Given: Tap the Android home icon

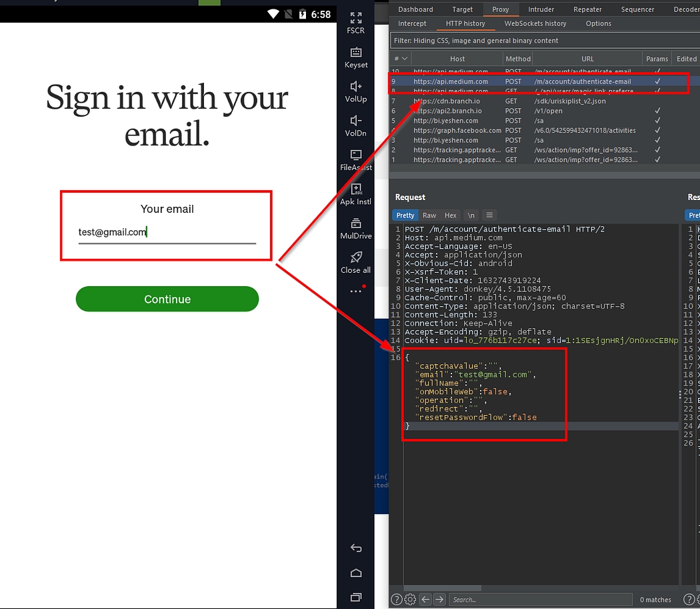Looking at the screenshot, I should [x=356, y=573].
